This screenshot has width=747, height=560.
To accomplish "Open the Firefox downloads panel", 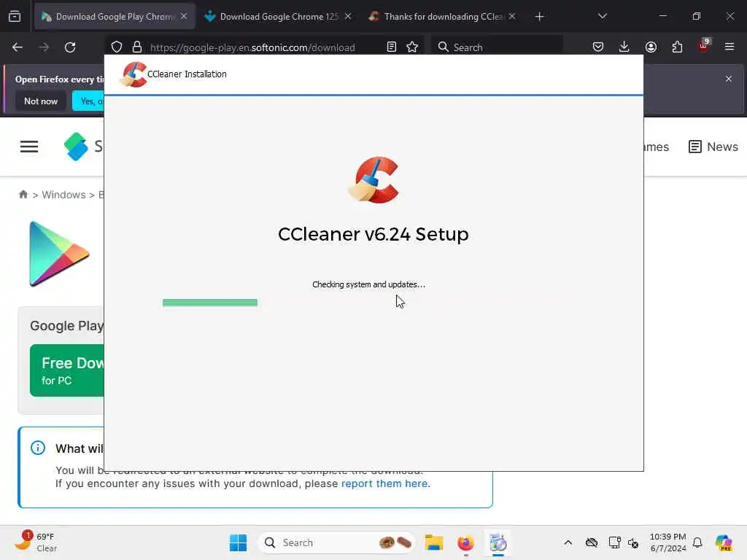I will click(x=624, y=47).
